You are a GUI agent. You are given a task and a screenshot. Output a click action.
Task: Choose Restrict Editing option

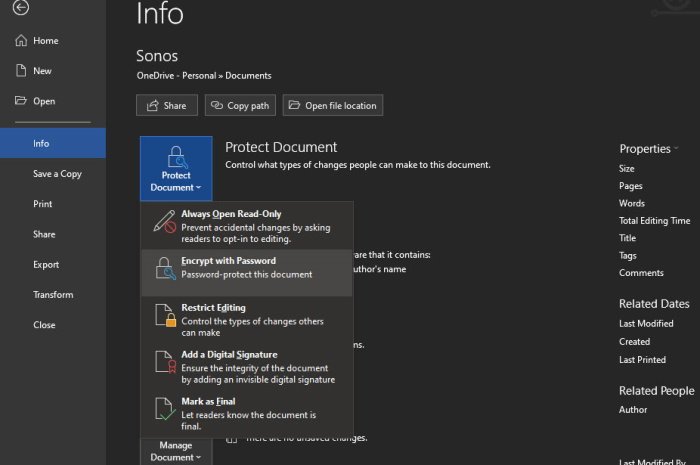pos(247,320)
